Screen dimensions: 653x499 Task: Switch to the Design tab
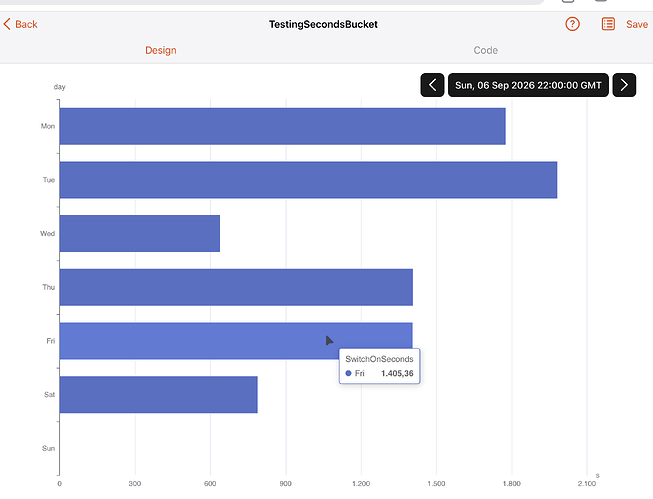point(161,50)
